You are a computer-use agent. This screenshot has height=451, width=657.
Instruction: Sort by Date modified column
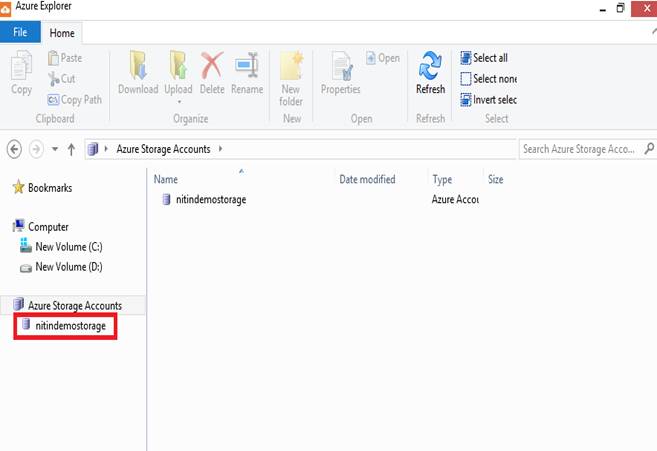[x=367, y=179]
